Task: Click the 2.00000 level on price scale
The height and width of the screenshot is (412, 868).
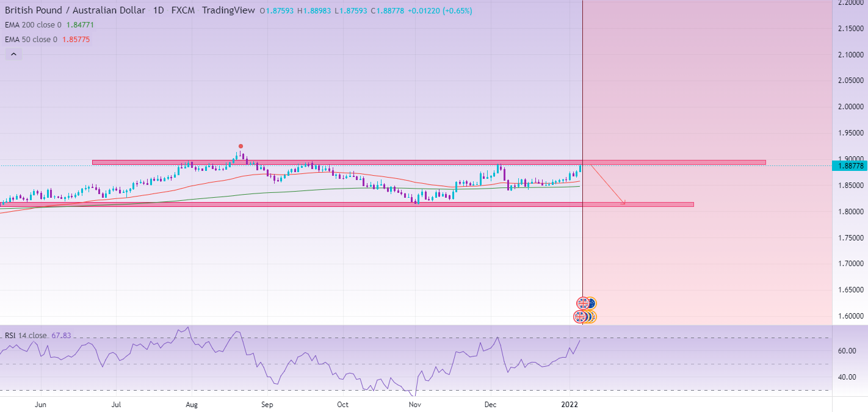Action: (850, 107)
